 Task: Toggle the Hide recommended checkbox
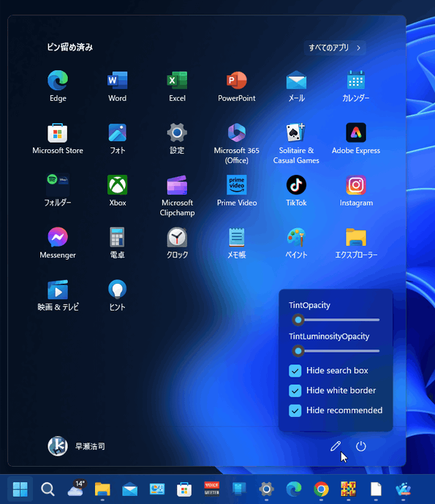point(295,410)
